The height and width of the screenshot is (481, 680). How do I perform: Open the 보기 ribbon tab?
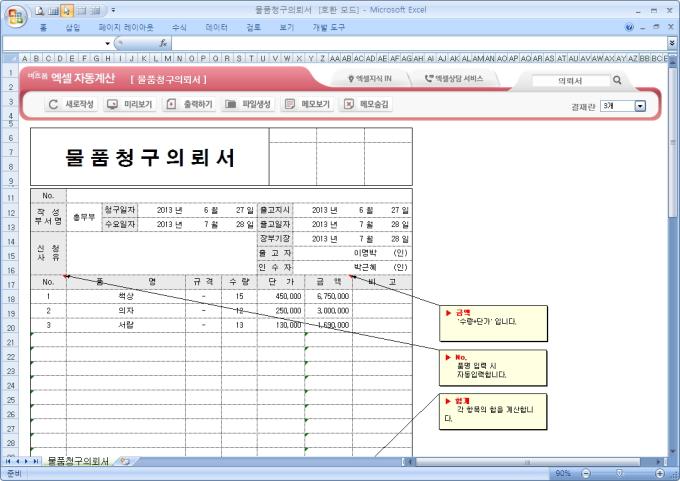287,28
